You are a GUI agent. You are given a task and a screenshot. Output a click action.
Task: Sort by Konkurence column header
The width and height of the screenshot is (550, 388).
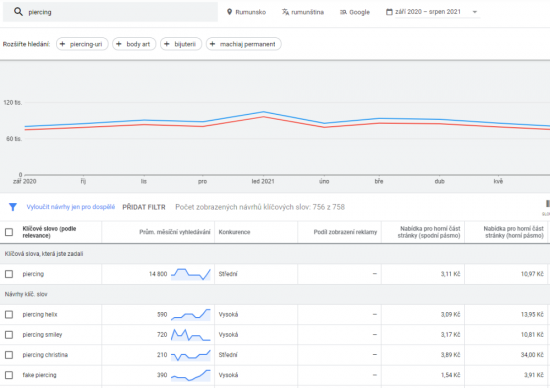click(234, 232)
